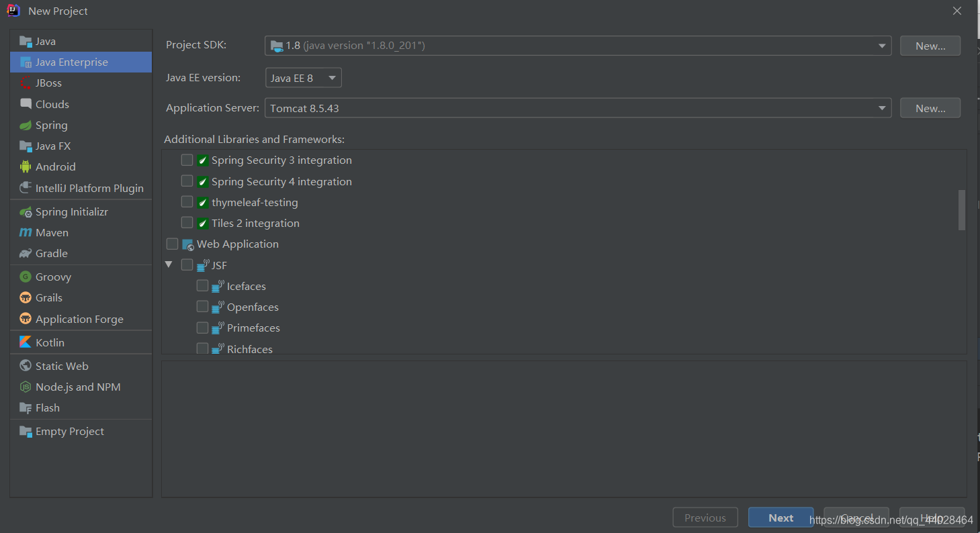Click the Java Enterprise icon
Image resolution: width=980 pixels, height=533 pixels.
(26, 62)
